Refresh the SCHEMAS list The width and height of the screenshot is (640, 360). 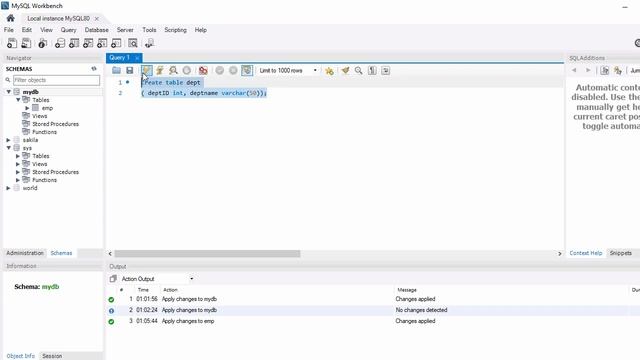click(x=94, y=69)
